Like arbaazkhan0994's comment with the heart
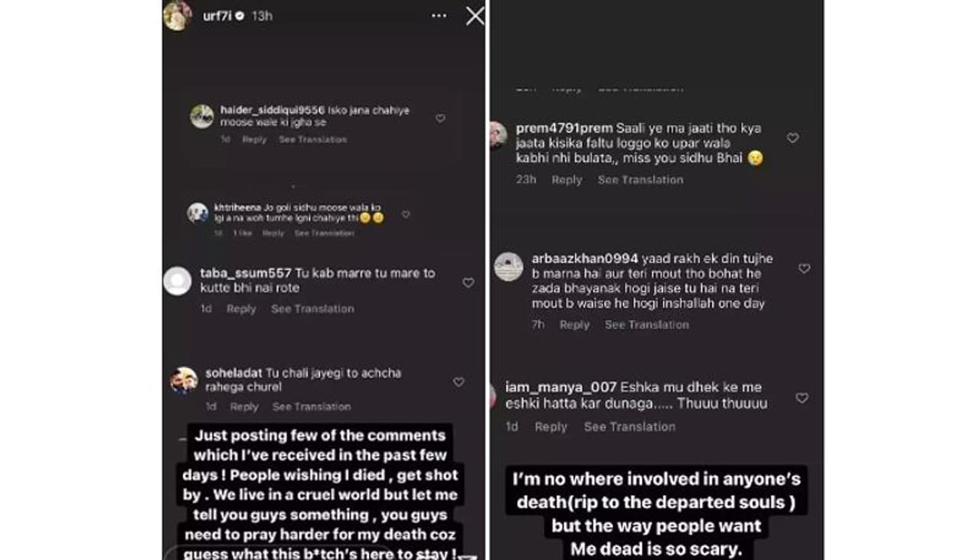 pyautogui.click(x=804, y=269)
